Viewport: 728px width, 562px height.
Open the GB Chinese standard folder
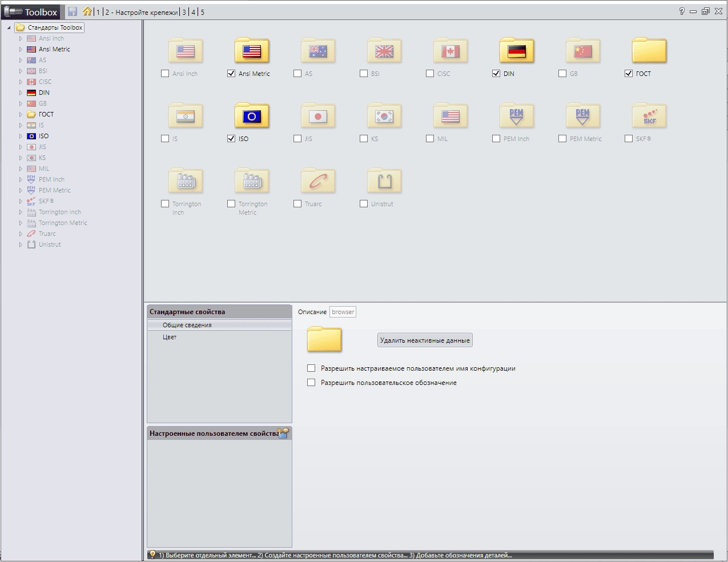tap(583, 51)
